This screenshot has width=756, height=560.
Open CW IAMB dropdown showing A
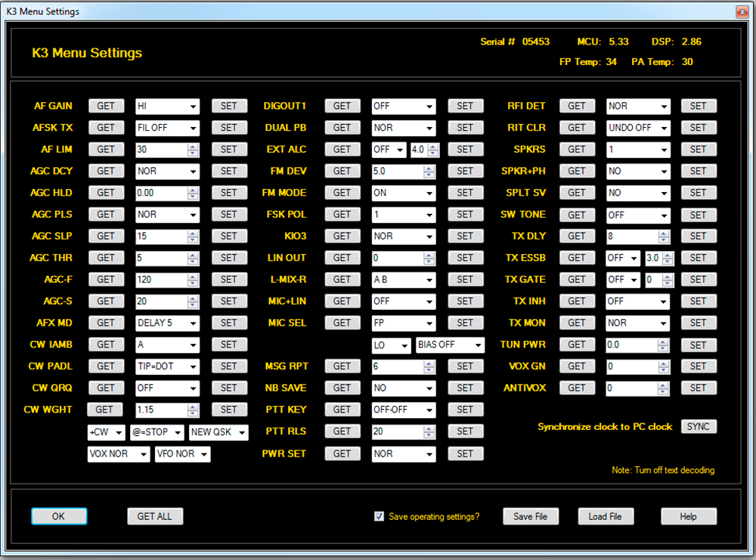click(167, 345)
